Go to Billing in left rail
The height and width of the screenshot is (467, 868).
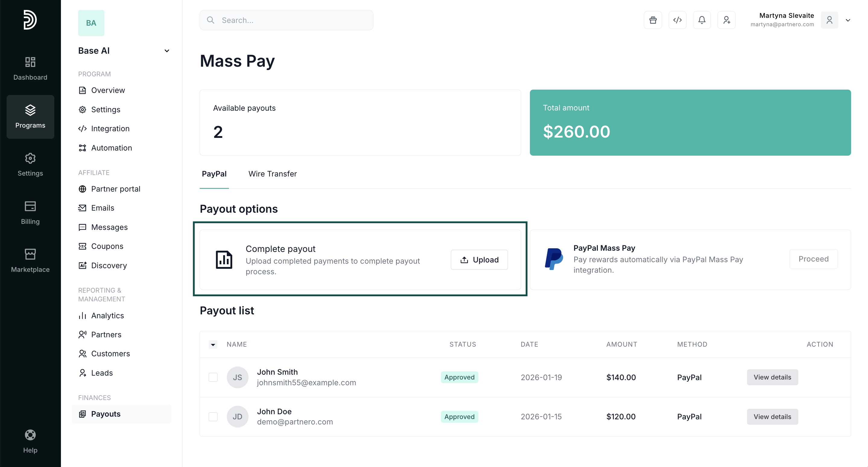click(30, 213)
